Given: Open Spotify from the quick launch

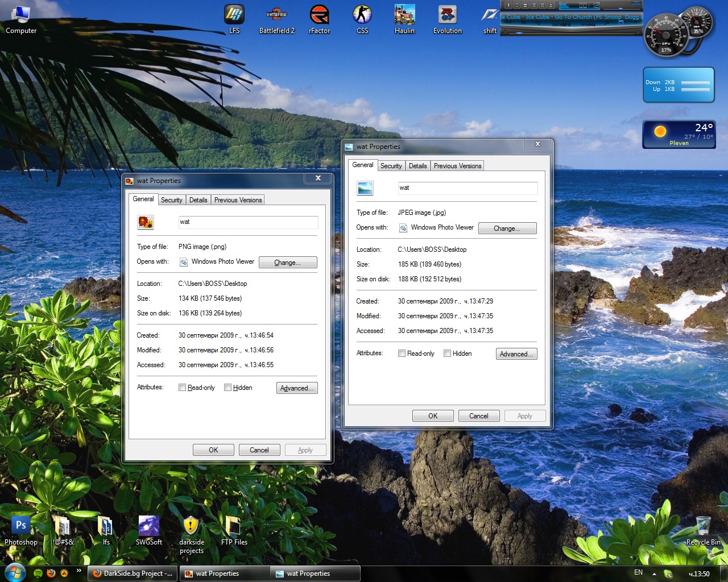Looking at the screenshot, I should pos(38,573).
